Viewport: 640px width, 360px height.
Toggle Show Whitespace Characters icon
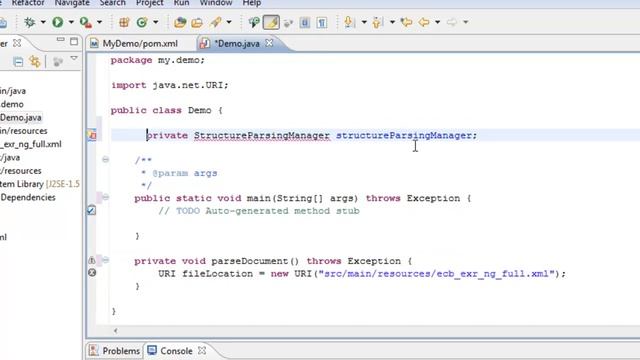pos(322,22)
